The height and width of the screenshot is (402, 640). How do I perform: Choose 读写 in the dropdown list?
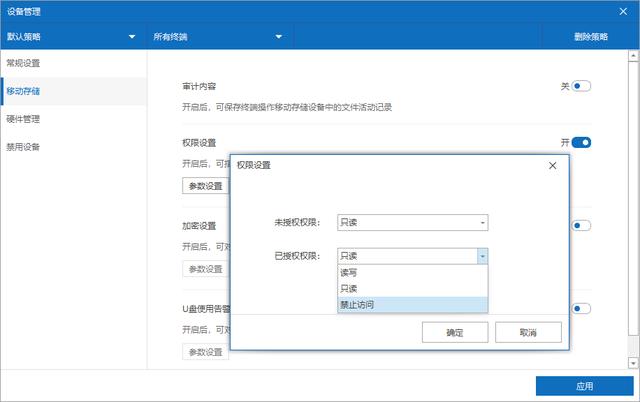pos(413,273)
